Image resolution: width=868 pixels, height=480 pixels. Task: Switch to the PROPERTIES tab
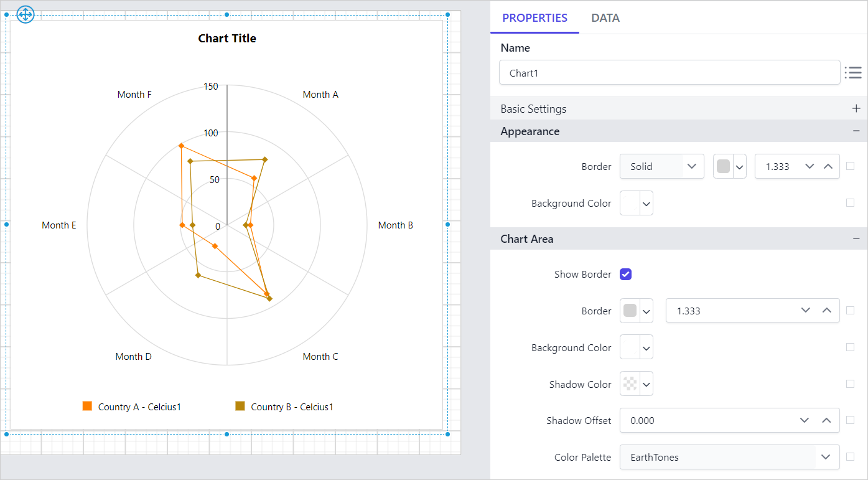[x=534, y=17]
